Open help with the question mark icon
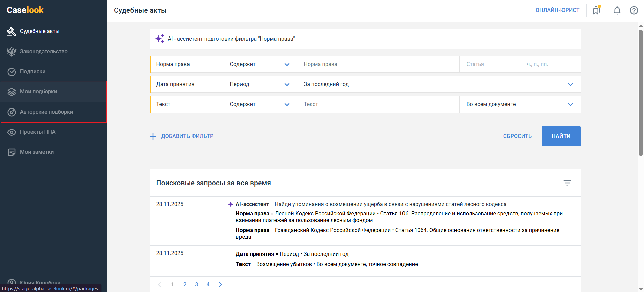The image size is (644, 292). (634, 11)
